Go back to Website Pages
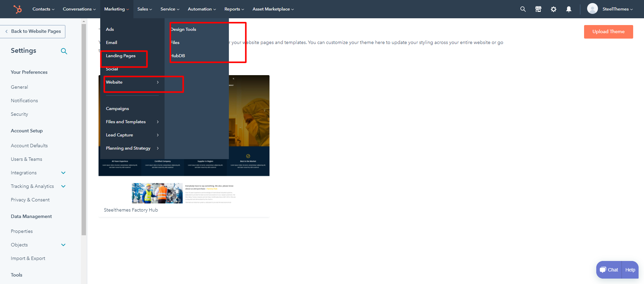The width and height of the screenshot is (644, 284). 33,31
